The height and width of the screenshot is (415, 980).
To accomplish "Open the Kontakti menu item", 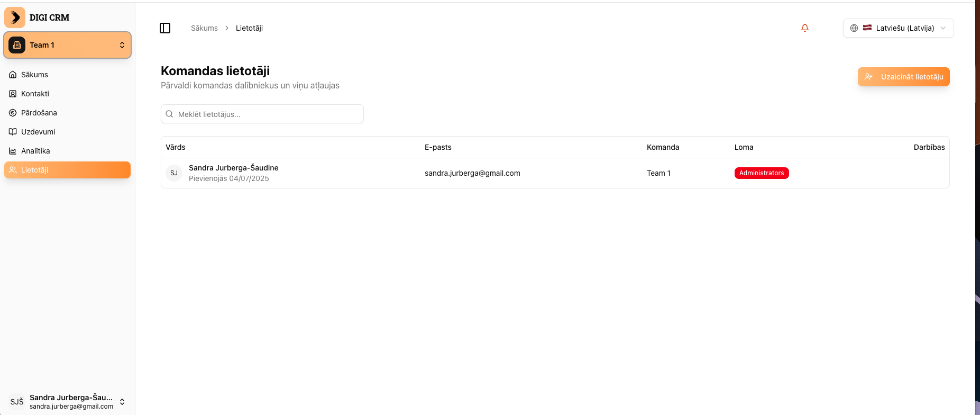I will pos(35,94).
